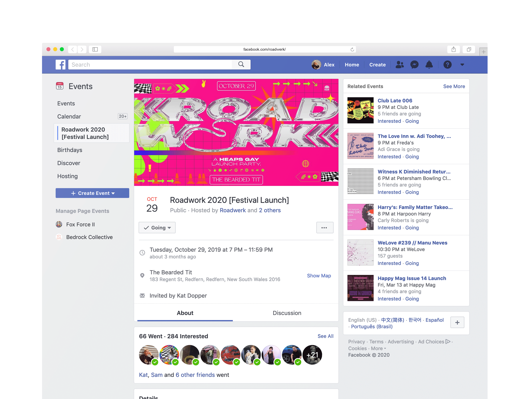This screenshot has width=532, height=399.
Task: Click the Facebook search field
Action: click(x=150, y=65)
